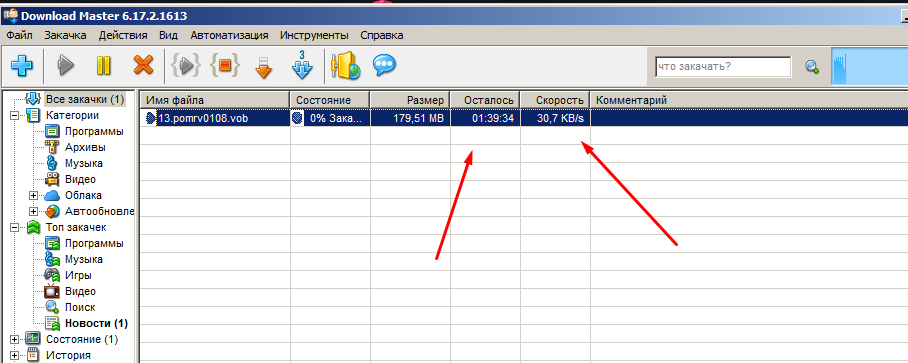The width and height of the screenshot is (908, 363).
Task: Delete download with orange X icon
Action: [143, 65]
